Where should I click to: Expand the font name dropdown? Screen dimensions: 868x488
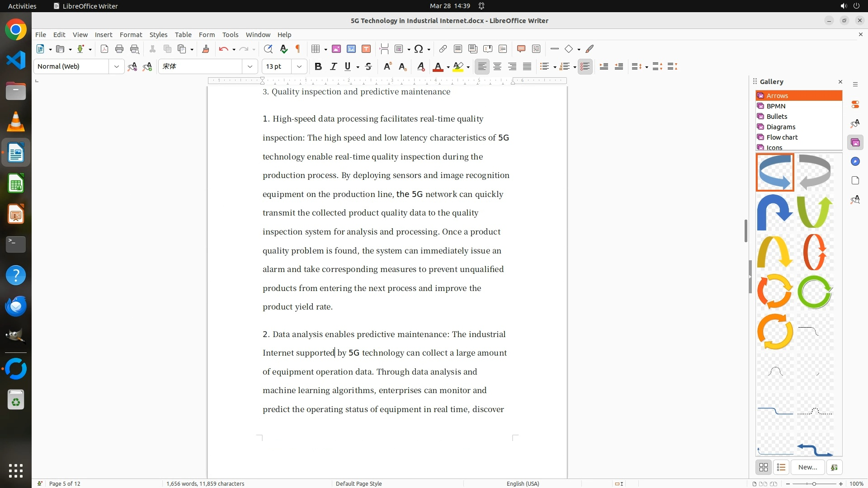point(250,66)
